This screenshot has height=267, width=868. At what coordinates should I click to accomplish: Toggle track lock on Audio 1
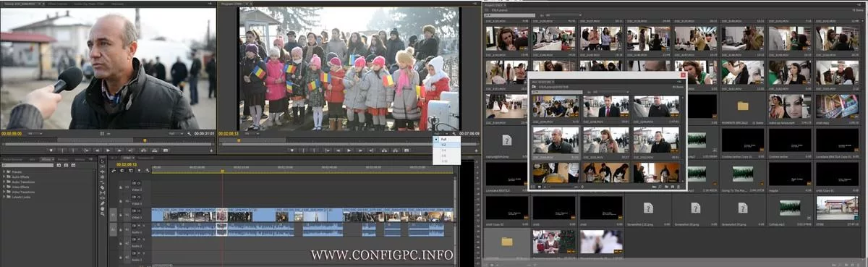pos(121,229)
